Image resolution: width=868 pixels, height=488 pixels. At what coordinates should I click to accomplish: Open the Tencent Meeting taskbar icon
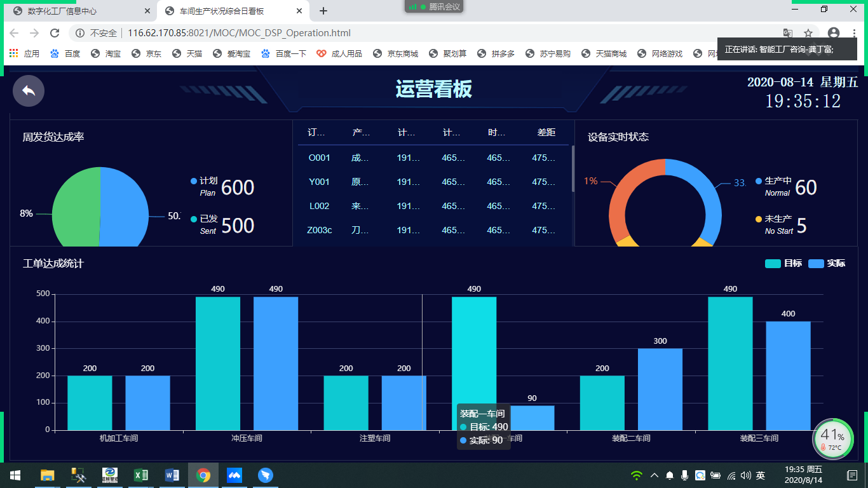coord(234,475)
